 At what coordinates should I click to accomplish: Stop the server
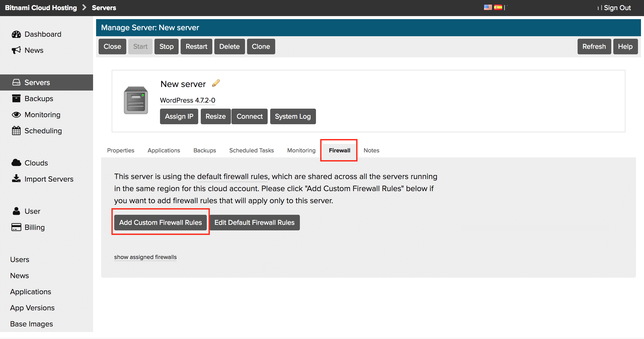[167, 47]
